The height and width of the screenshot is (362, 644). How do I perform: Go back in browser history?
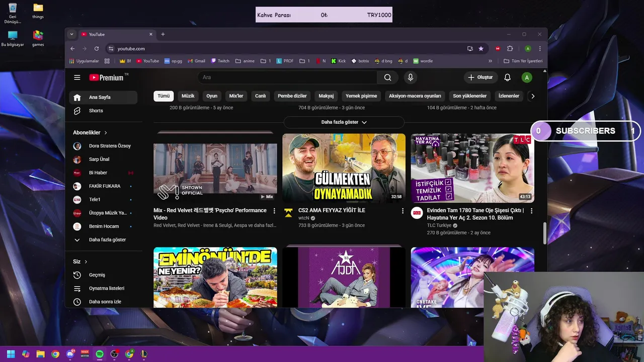pos(72,49)
